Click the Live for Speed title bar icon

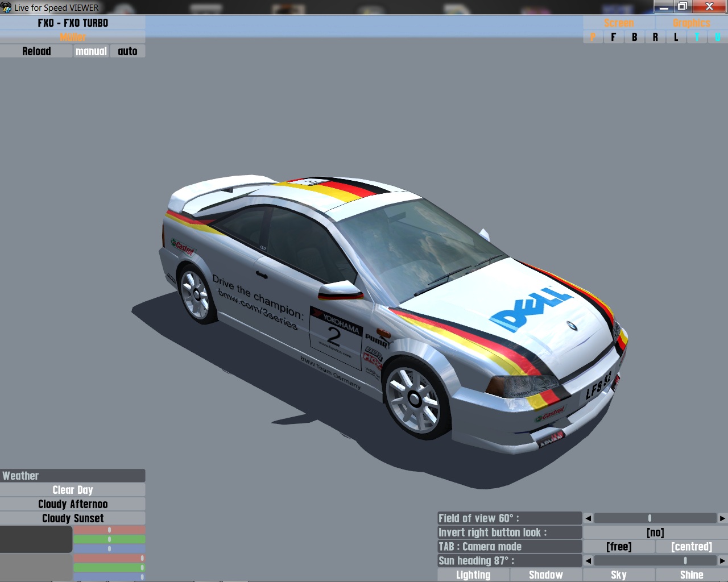[x=6, y=7]
